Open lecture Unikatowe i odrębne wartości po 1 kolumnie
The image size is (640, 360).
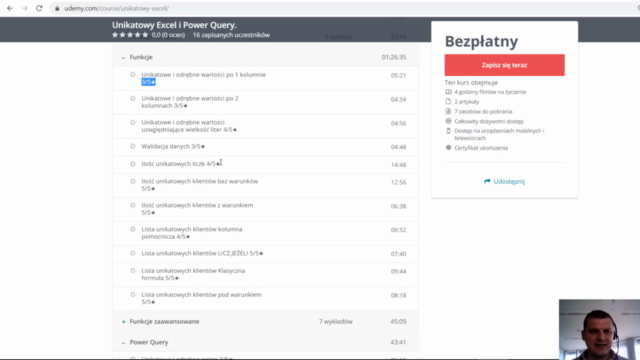203,78
